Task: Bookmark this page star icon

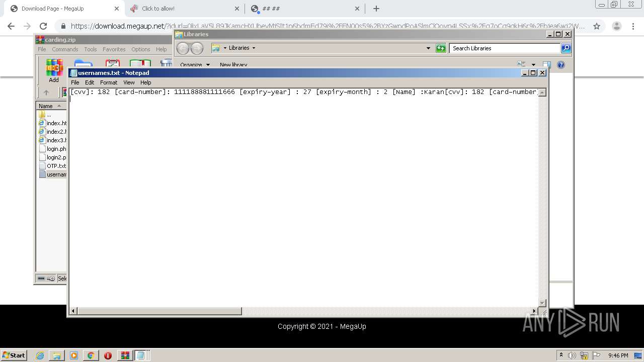Action: coord(597,26)
